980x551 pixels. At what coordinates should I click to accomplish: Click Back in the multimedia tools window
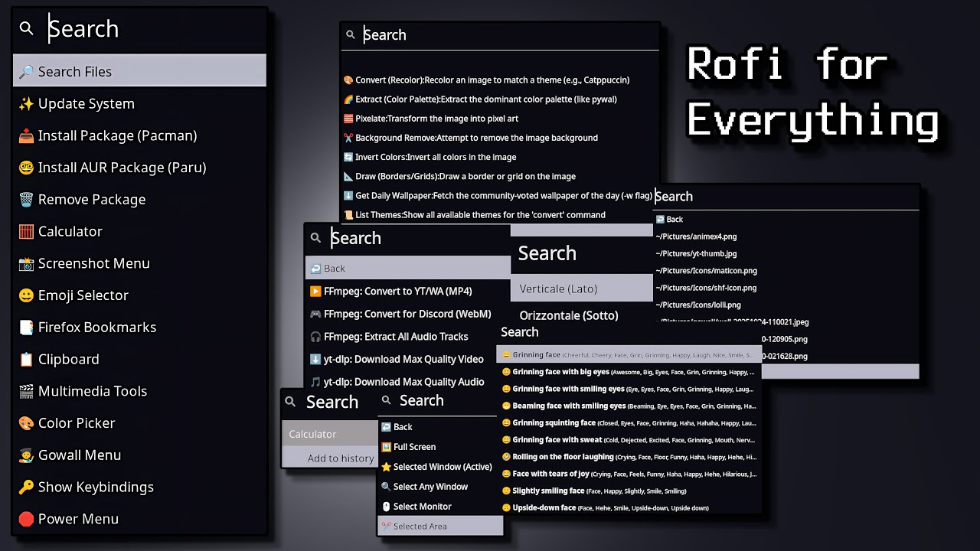coord(408,268)
